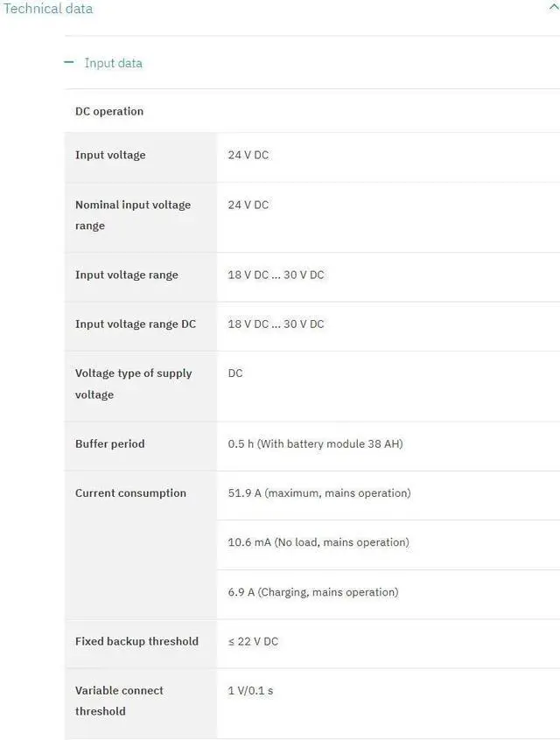Select the 51.9 A maximum mains value
The height and width of the screenshot is (740, 560).
(318, 493)
